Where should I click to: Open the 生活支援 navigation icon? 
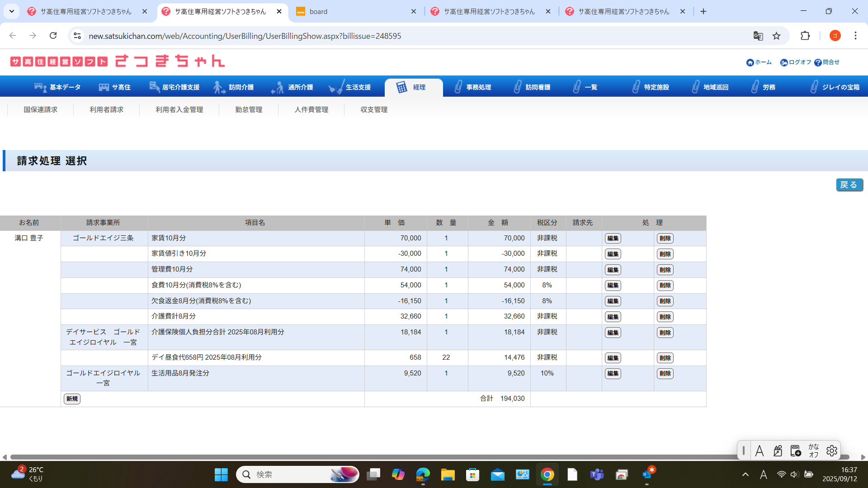[336, 87]
